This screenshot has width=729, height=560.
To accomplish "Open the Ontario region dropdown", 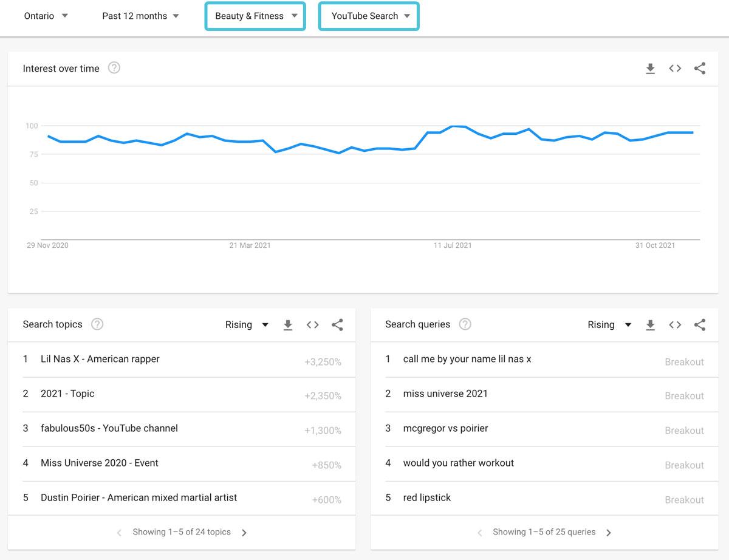I will click(x=46, y=16).
